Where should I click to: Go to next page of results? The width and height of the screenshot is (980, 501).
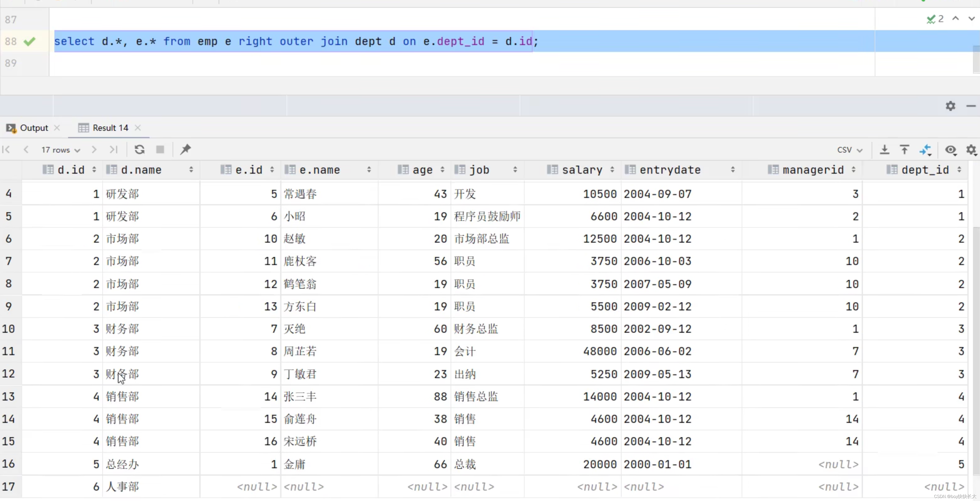(94, 149)
